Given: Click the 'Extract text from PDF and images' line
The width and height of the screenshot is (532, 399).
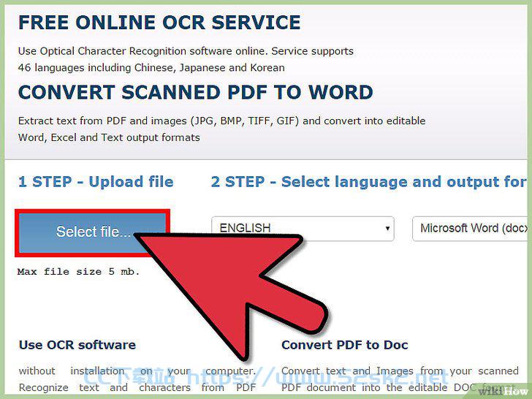Looking at the screenshot, I should pyautogui.click(x=221, y=121).
